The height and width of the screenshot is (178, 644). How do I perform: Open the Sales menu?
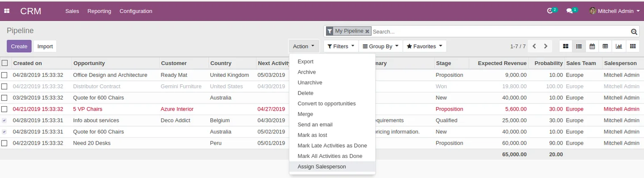coord(72,11)
